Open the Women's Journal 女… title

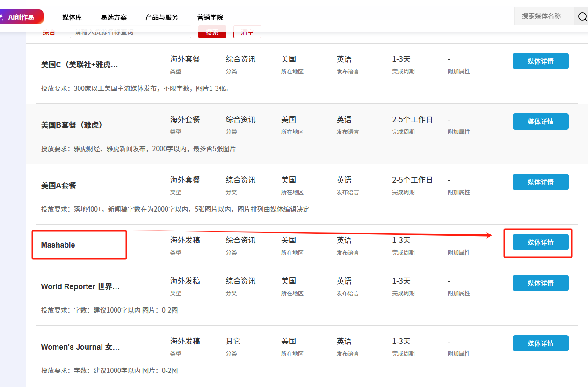(x=80, y=347)
